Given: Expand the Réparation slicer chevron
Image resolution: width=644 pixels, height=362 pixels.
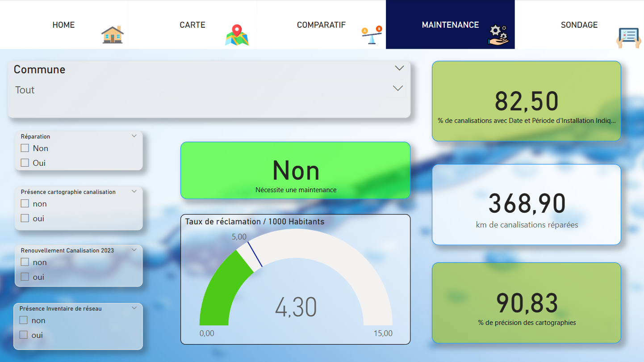Looking at the screenshot, I should pos(134,136).
